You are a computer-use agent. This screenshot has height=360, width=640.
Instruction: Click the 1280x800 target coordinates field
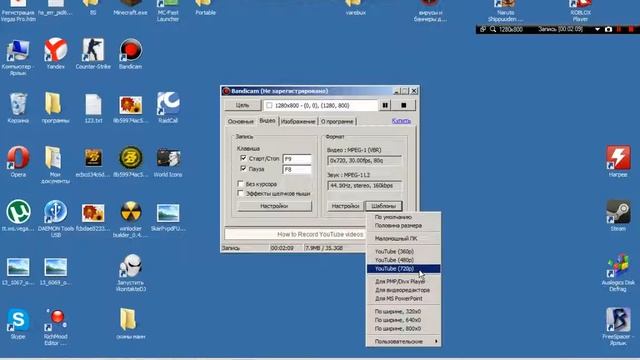click(321, 105)
